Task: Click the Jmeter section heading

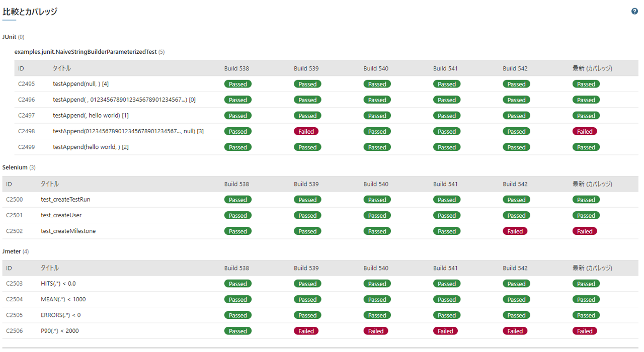Action: (12, 251)
